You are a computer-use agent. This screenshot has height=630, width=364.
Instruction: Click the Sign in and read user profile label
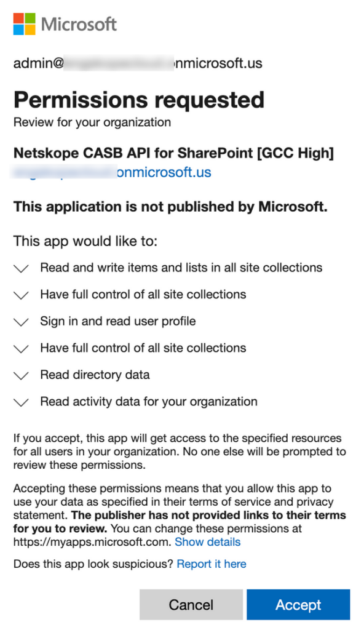point(117,321)
